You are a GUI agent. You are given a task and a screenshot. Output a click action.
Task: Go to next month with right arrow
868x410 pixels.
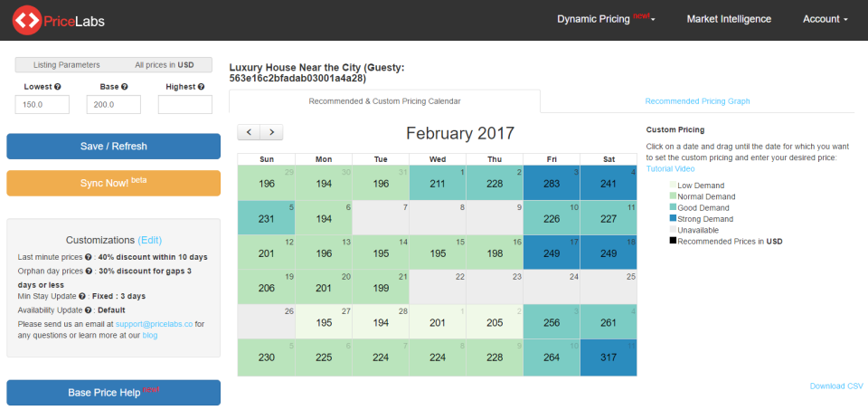click(x=271, y=132)
